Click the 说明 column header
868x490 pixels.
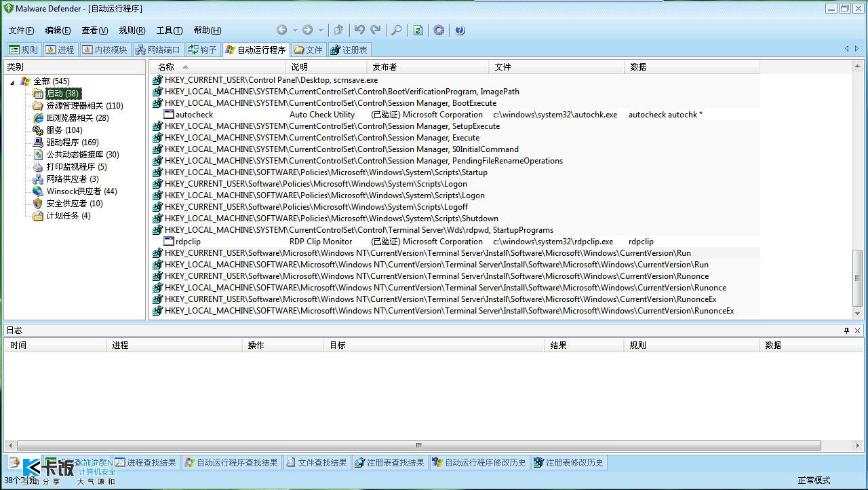point(326,67)
